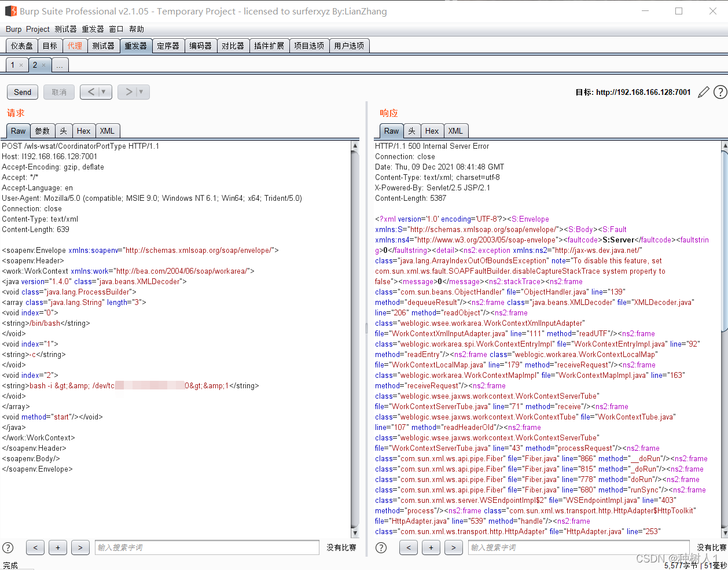Click request search plus options button
This screenshot has width=728, height=570.
(x=58, y=547)
